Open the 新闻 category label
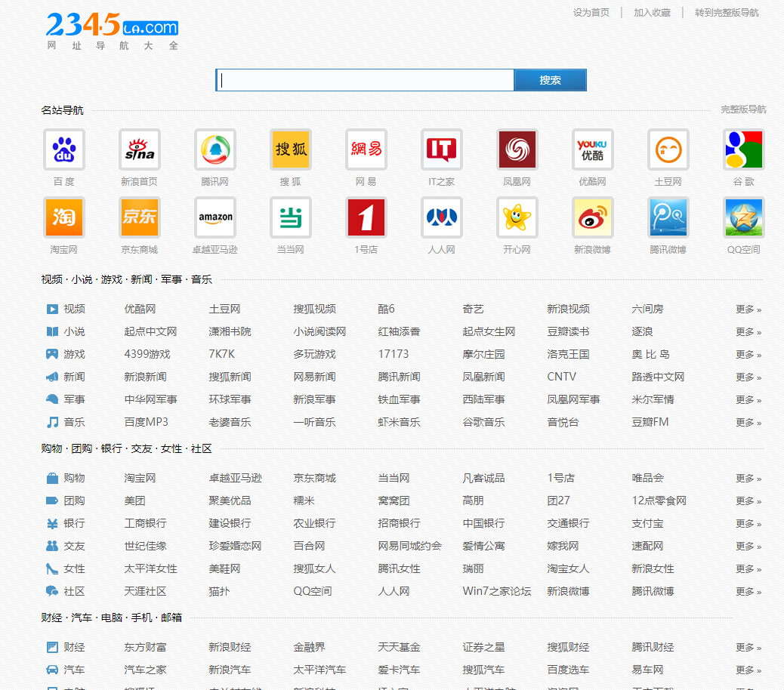This screenshot has height=690, width=784. coord(75,377)
